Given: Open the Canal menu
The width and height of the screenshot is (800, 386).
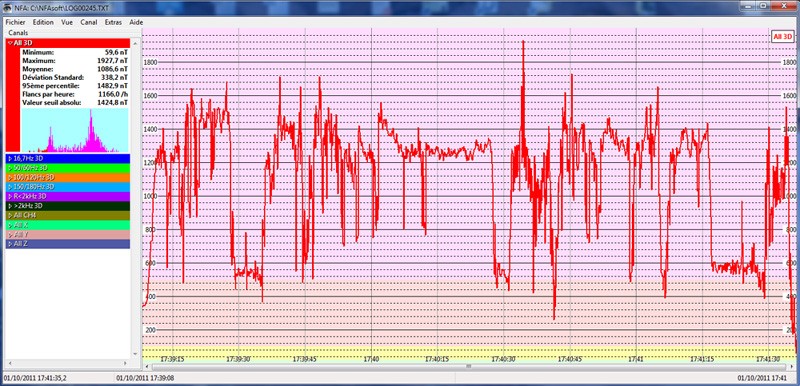Looking at the screenshot, I should [89, 22].
